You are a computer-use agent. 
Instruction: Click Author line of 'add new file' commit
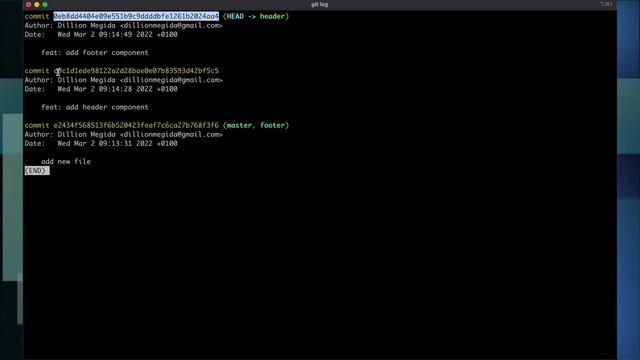tap(123, 134)
